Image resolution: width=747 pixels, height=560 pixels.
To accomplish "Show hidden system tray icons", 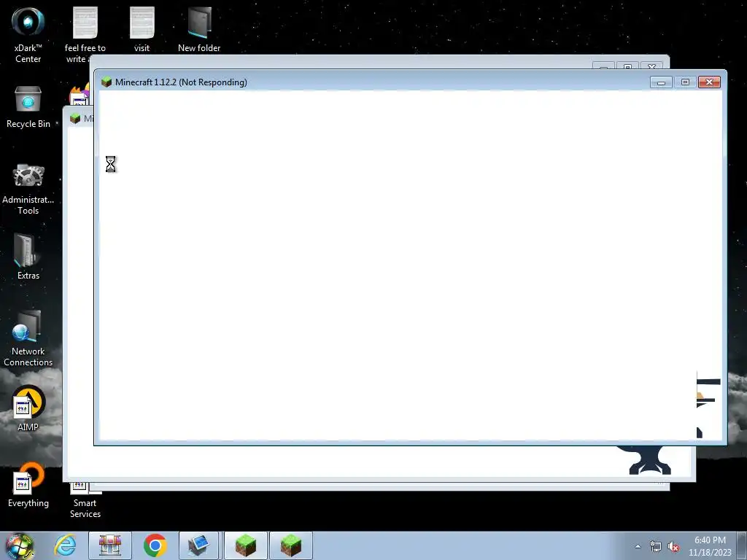I will click(638, 546).
